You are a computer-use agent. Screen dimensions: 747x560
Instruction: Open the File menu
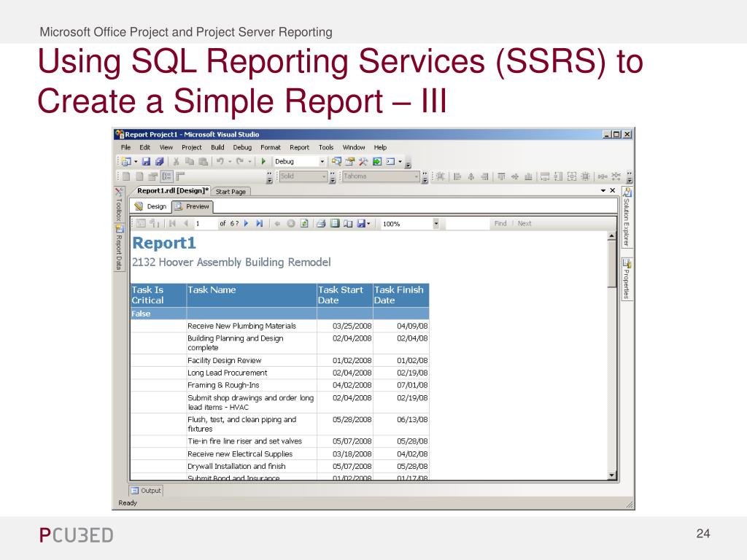pos(125,147)
